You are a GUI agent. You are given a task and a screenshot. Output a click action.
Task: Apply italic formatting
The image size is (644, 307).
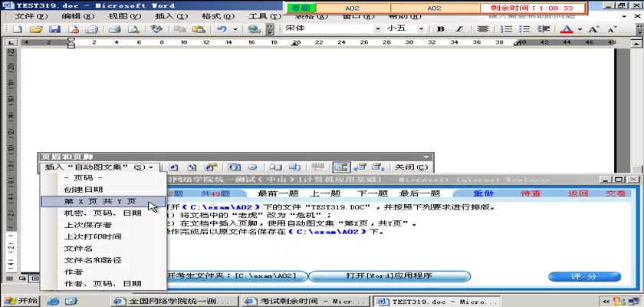(459, 29)
